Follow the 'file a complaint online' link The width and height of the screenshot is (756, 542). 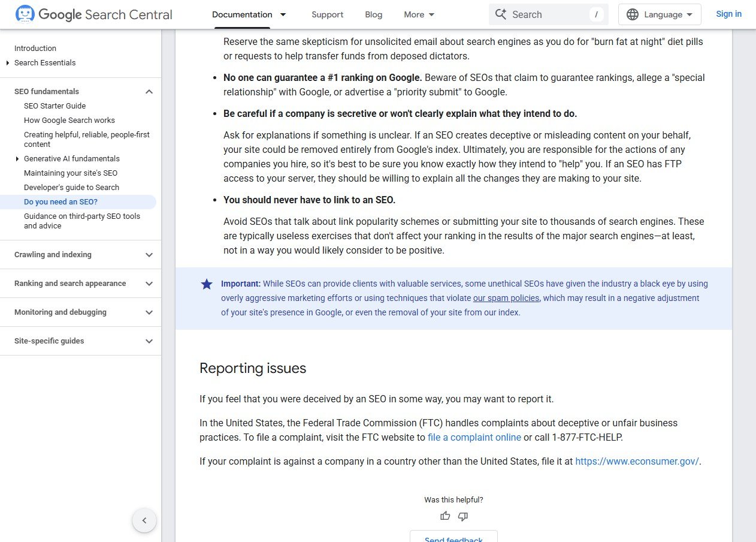point(474,437)
